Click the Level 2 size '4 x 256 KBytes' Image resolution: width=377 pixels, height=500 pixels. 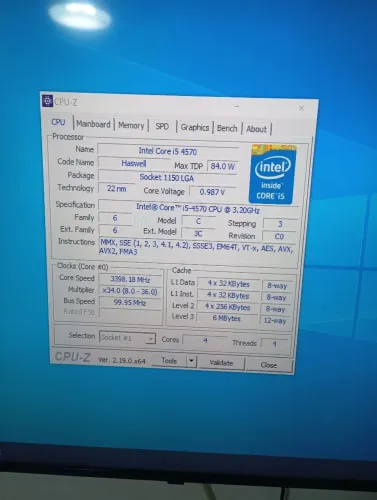[x=227, y=307]
